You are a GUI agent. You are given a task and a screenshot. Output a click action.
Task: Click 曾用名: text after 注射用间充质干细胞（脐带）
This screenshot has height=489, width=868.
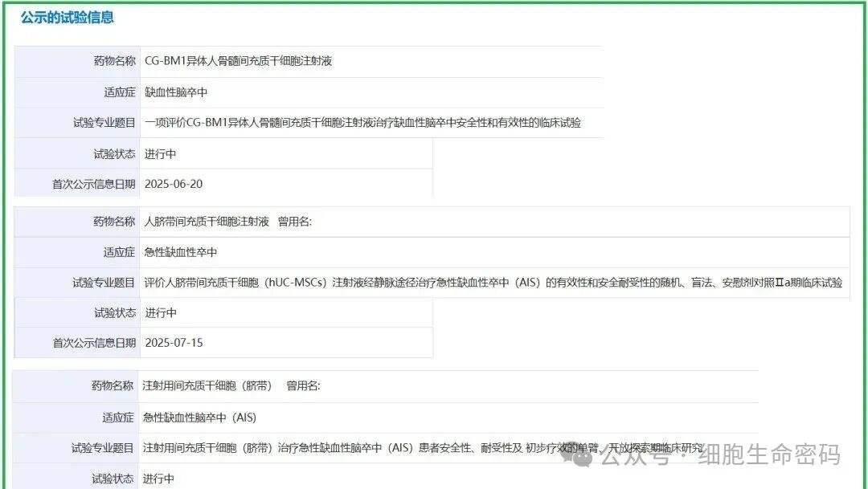pyautogui.click(x=303, y=385)
